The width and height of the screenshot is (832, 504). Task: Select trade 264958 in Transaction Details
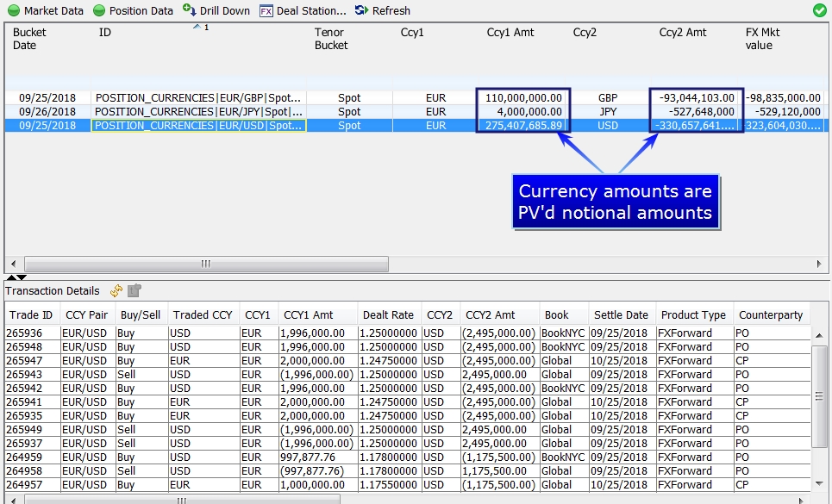(x=408, y=470)
